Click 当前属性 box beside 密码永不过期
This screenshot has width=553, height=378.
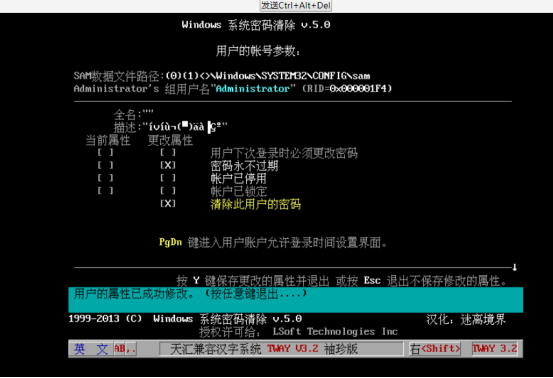click(105, 165)
